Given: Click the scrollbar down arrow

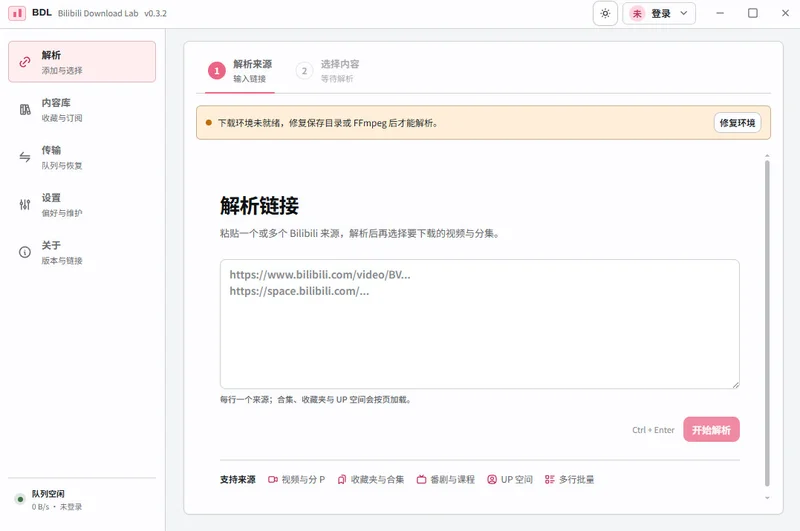Looking at the screenshot, I should pyautogui.click(x=767, y=498).
